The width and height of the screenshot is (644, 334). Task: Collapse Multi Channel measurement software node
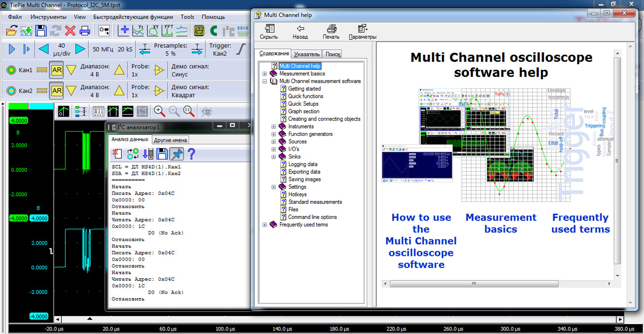(x=264, y=81)
